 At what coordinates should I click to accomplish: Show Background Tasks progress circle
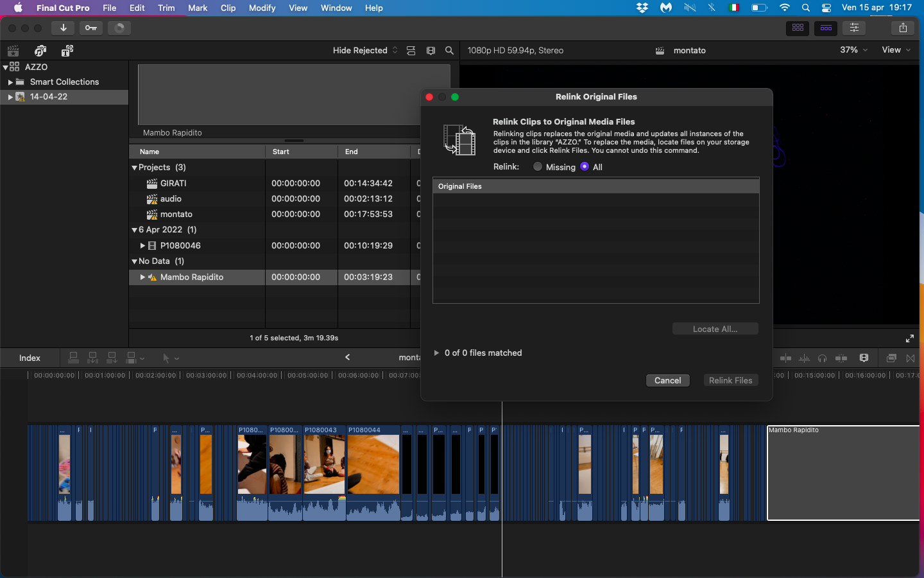coord(119,28)
